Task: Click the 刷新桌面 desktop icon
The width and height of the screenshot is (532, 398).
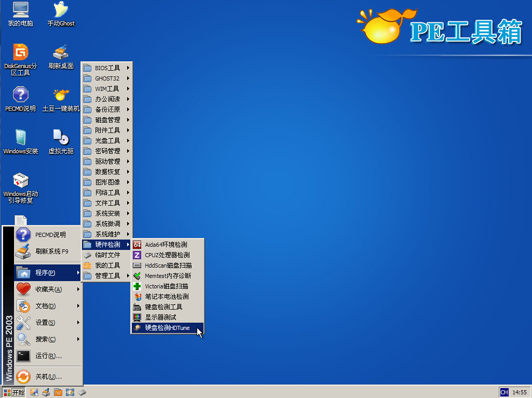Action: pyautogui.click(x=61, y=57)
